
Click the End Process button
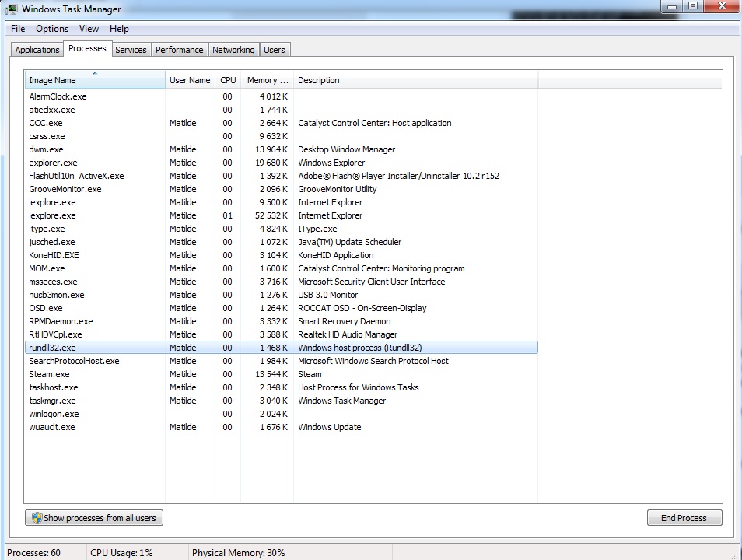[x=684, y=518]
